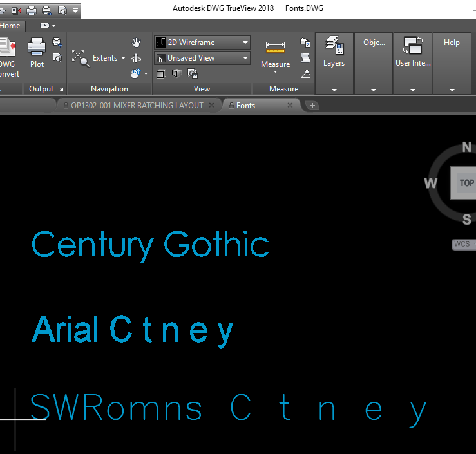
Task: Switch to the Home ribbon tab
Action: pyautogui.click(x=10, y=26)
